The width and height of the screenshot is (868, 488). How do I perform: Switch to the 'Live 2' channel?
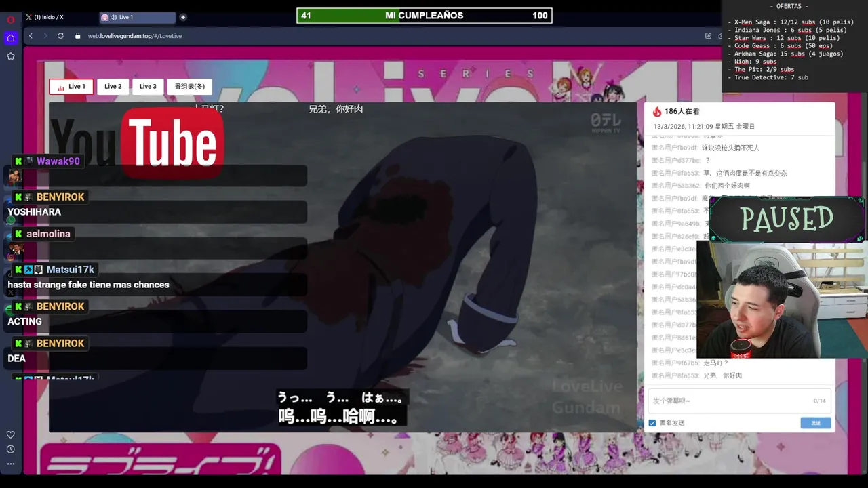113,87
